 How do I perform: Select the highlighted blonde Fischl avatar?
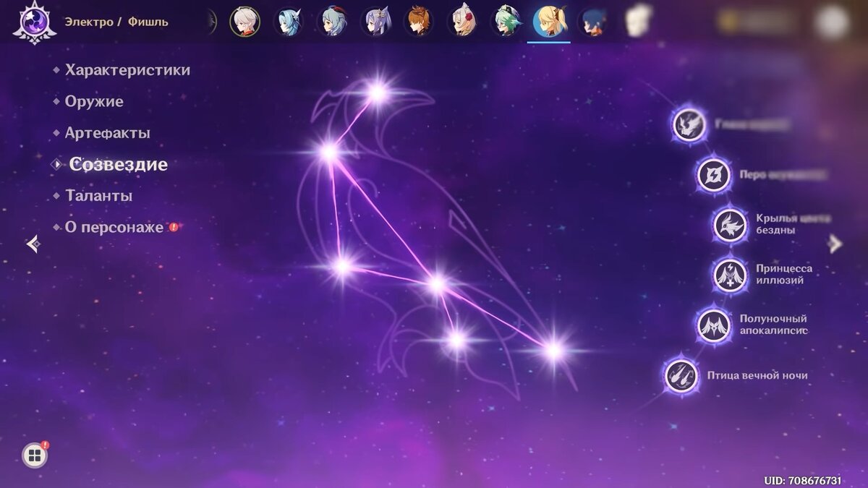(549, 22)
